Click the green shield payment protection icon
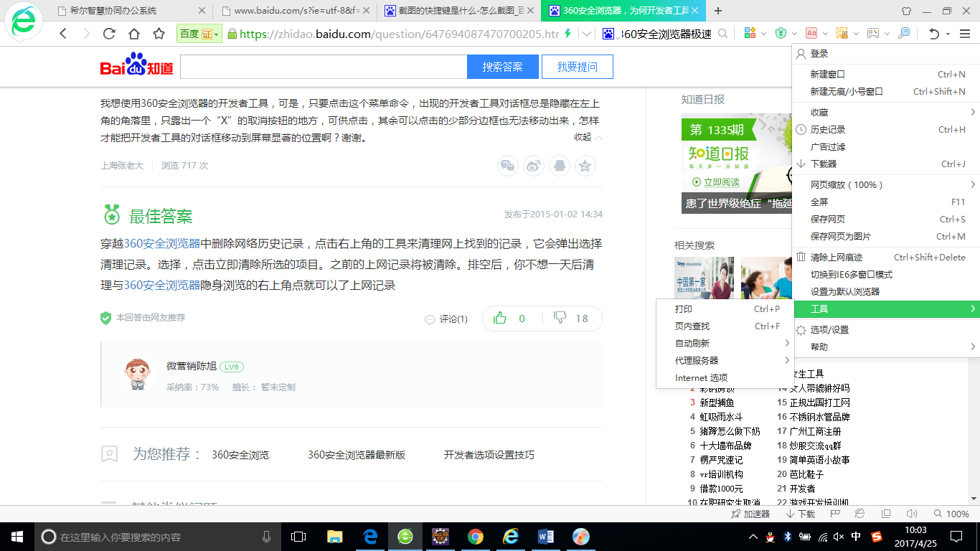 (781, 33)
